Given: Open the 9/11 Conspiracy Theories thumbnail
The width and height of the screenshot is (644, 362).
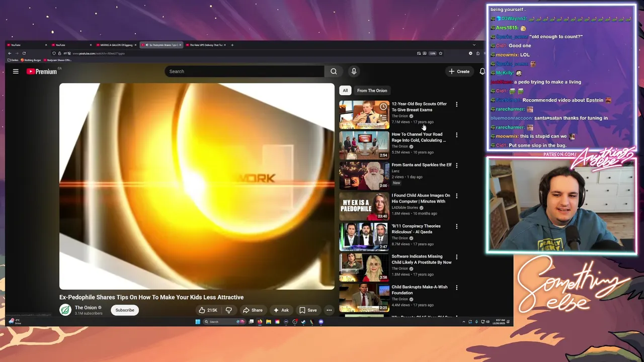Looking at the screenshot, I should (364, 237).
